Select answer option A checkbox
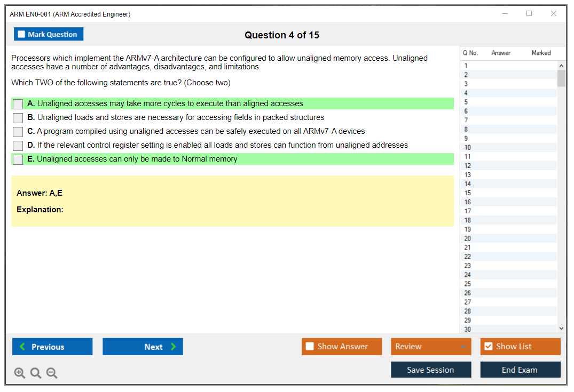The width and height of the screenshot is (574, 392). tap(18, 104)
